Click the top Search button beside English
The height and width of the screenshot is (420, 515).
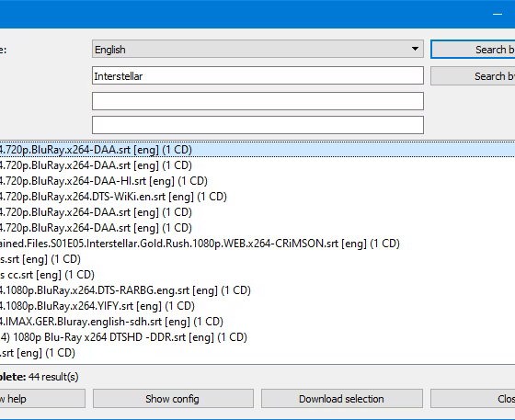pos(473,50)
